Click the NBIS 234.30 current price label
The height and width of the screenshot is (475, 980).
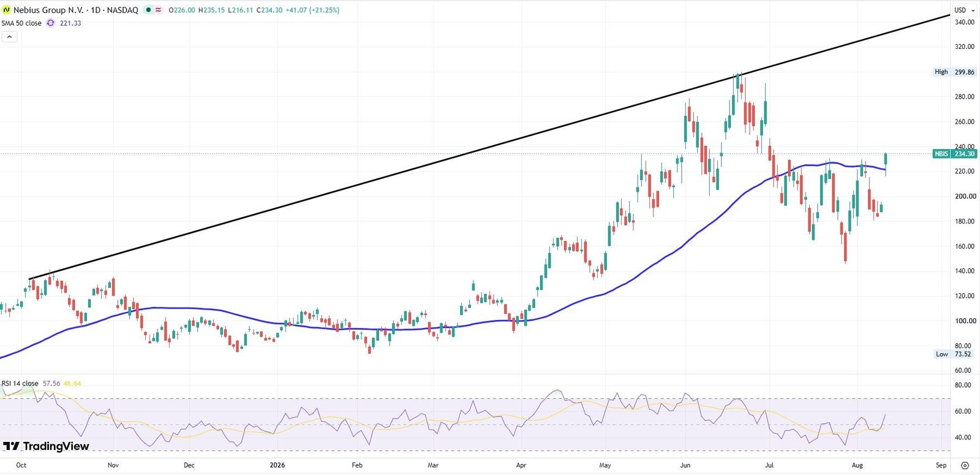tap(955, 154)
